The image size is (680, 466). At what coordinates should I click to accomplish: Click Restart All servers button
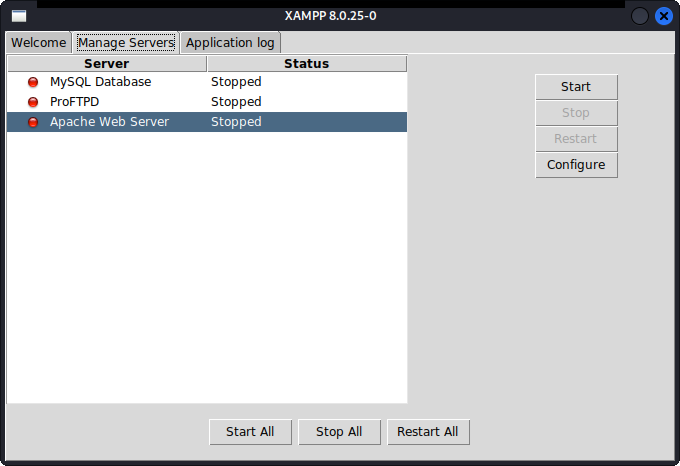tap(428, 432)
